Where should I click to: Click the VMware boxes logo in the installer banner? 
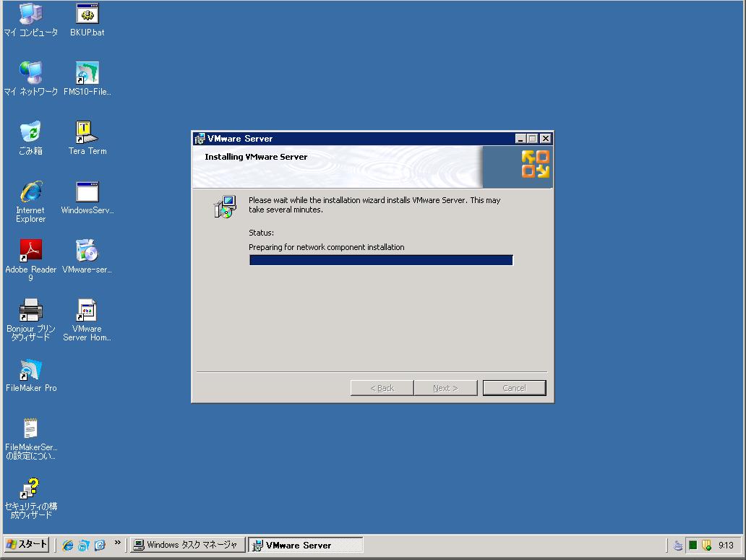535,164
